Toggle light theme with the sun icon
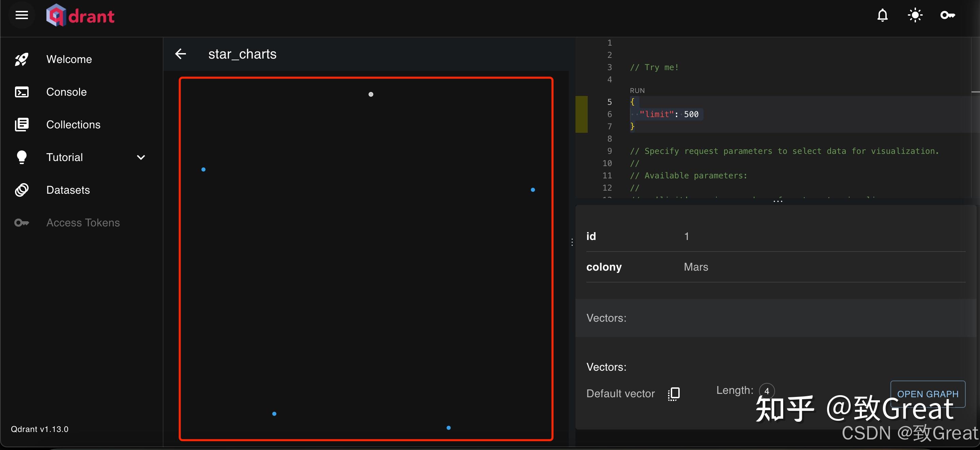This screenshot has width=980, height=450. (x=915, y=15)
